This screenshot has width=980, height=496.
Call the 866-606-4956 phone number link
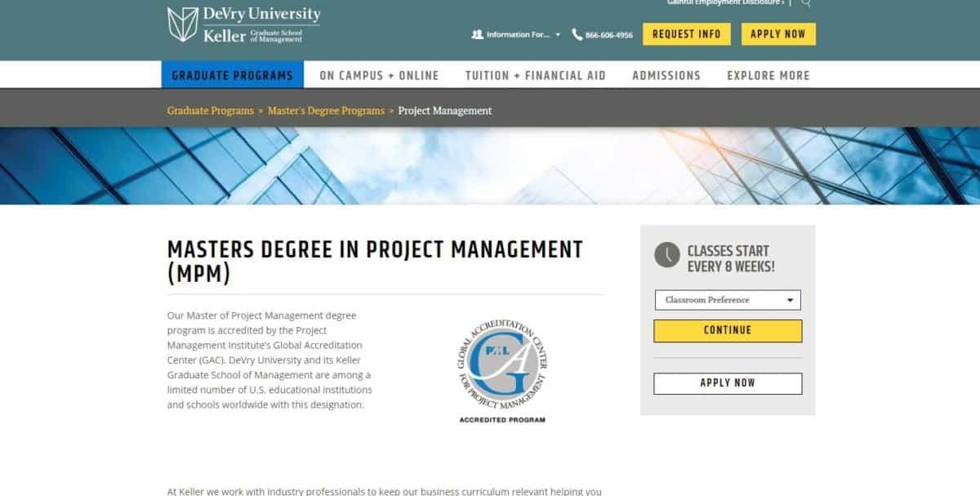coord(608,35)
